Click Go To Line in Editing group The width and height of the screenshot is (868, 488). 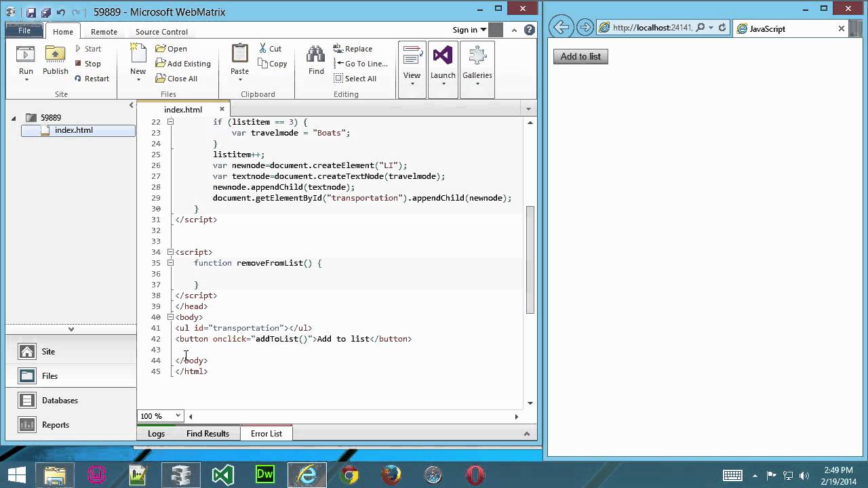[361, 64]
